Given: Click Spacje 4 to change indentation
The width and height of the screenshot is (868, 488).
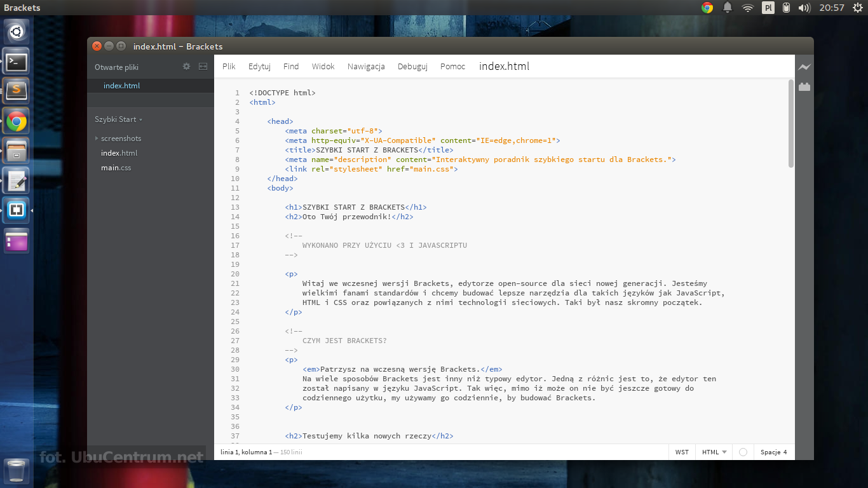Looking at the screenshot, I should pyautogui.click(x=773, y=452).
